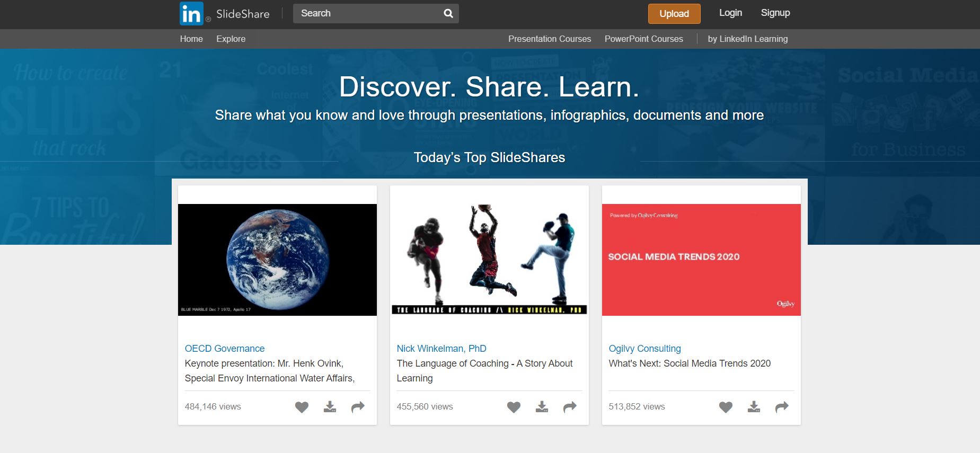Screen dimensions: 980x453
Task: Download the Social Media Trends 2020 slideshow
Action: click(754, 407)
